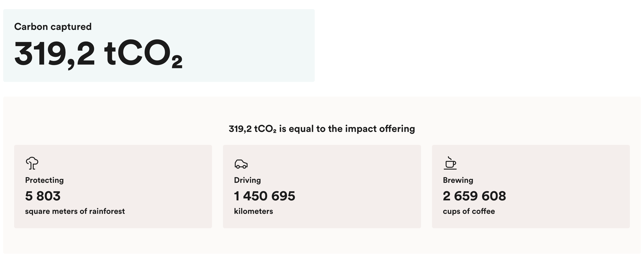Click the "cups of coffee" caption
This screenshot has width=644, height=262.
coord(469,211)
